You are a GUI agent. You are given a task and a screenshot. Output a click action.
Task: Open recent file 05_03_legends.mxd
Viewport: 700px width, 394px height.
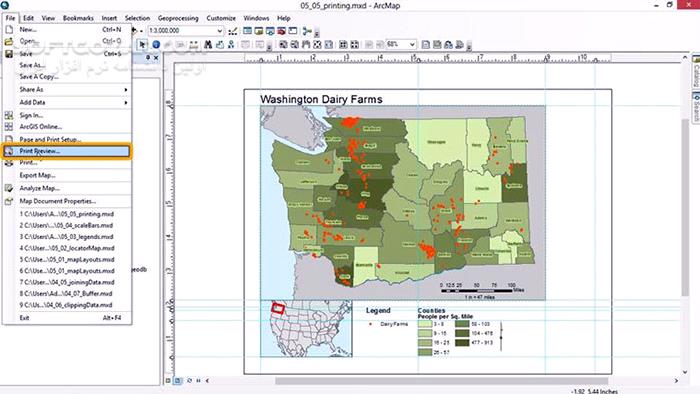pos(67,236)
